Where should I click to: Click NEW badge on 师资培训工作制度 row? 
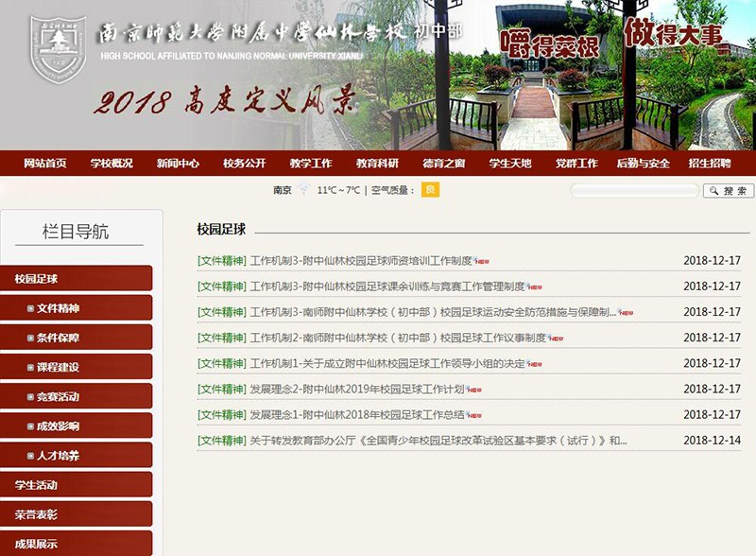481,261
